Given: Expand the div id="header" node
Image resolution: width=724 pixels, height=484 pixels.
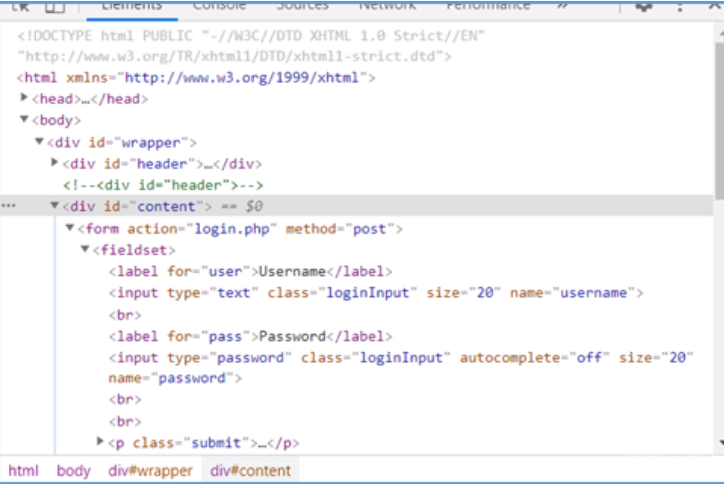Looking at the screenshot, I should click(x=55, y=163).
